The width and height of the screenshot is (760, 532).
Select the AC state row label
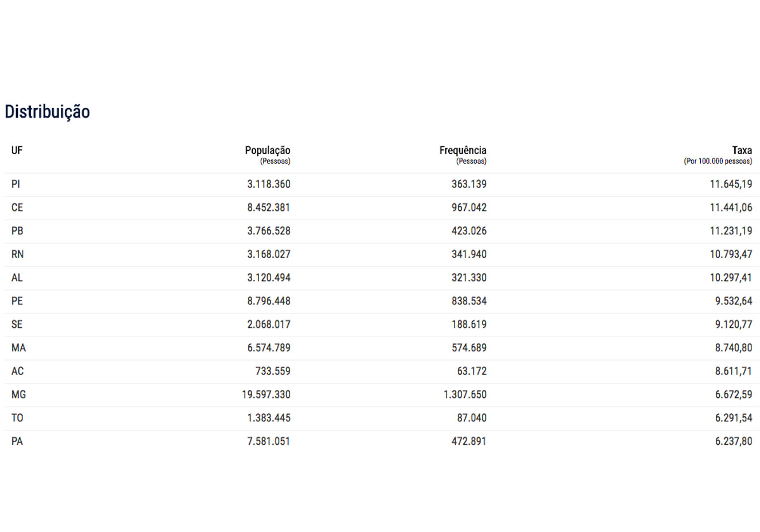(18, 371)
